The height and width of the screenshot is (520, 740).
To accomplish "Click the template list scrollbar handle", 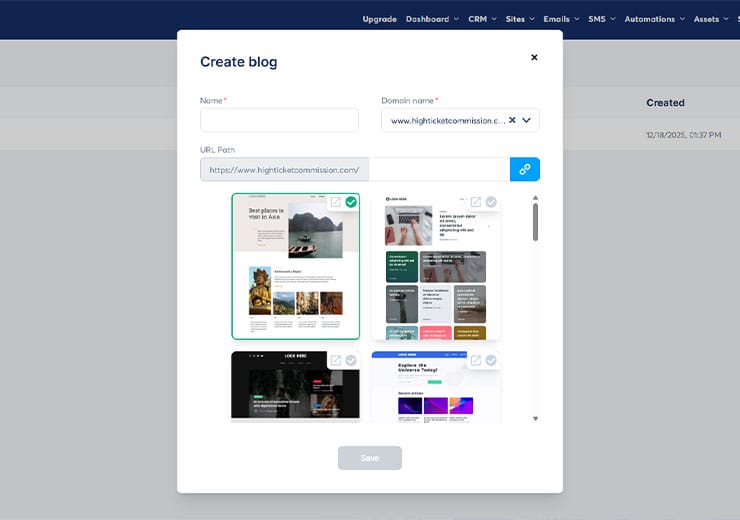I will (x=535, y=222).
